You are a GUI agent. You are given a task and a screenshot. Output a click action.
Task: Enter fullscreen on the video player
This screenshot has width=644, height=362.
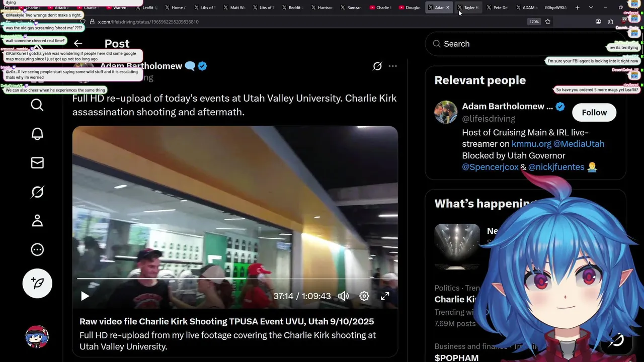point(385,296)
